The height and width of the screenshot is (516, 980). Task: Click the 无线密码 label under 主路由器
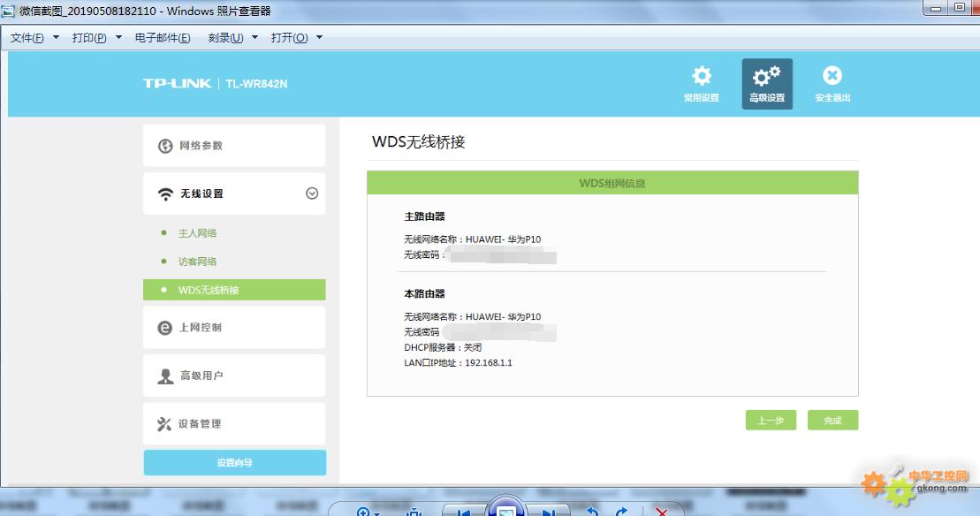point(425,254)
